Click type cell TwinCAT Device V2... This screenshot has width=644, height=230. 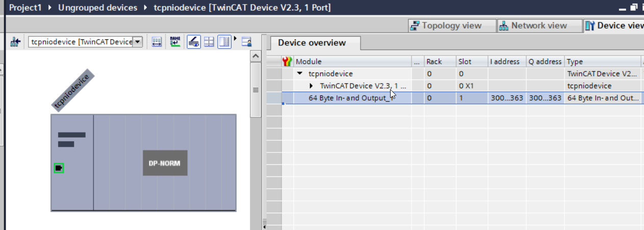coord(602,74)
